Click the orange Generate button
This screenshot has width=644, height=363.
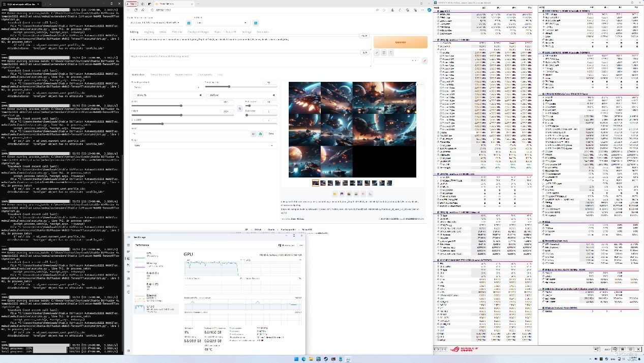pyautogui.click(x=400, y=42)
